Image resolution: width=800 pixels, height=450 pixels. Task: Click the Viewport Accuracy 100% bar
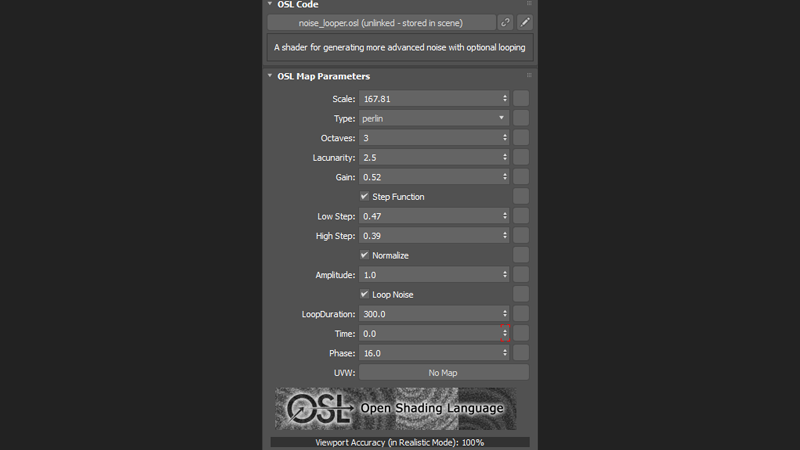[399, 442]
